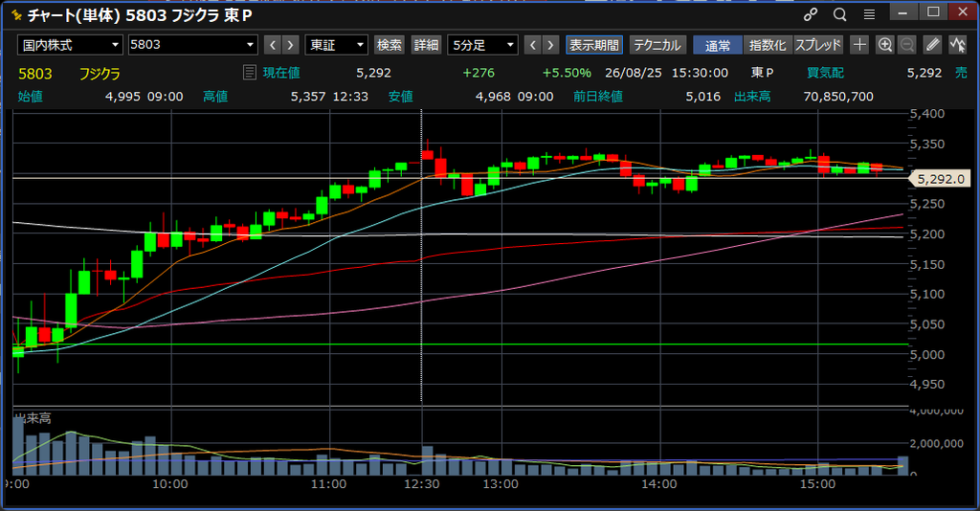Open the 5分足 timeframe dropdown

click(x=482, y=45)
